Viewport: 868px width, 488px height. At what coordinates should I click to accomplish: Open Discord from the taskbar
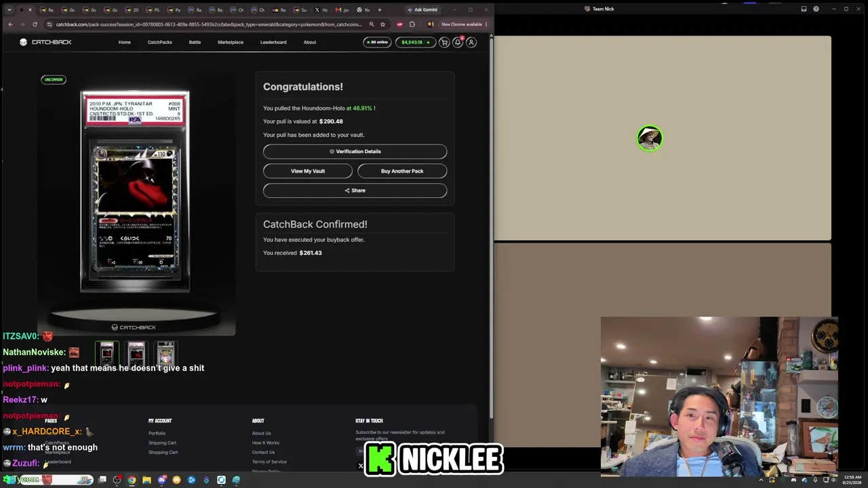tap(161, 480)
